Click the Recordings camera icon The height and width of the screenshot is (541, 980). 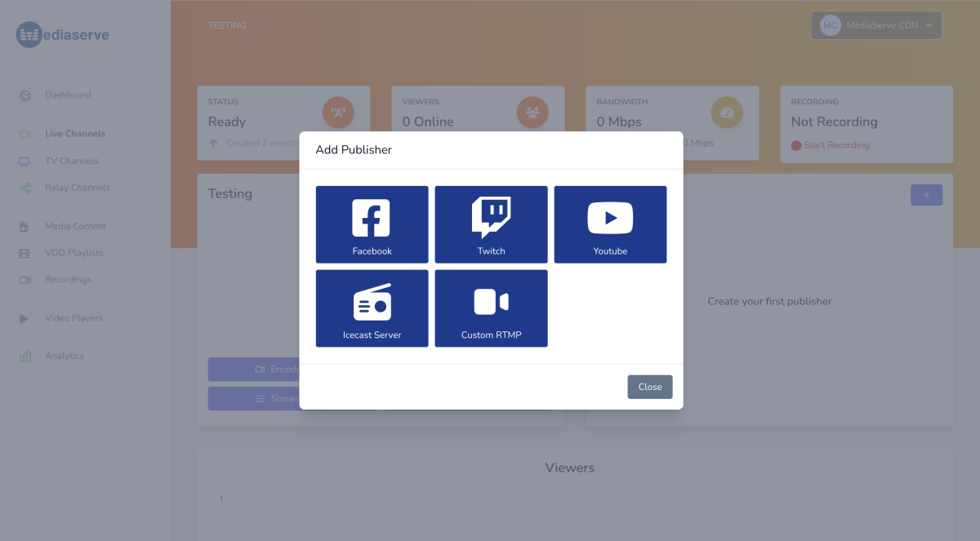coord(25,280)
